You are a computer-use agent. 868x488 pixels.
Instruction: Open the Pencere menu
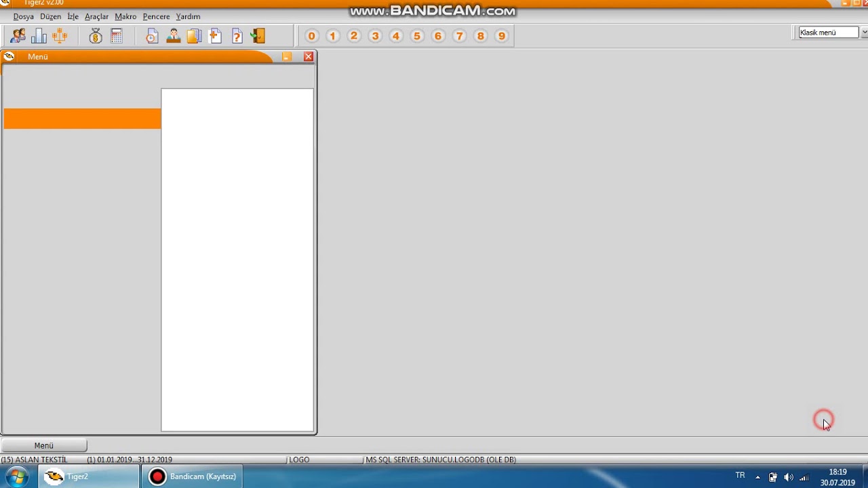tap(157, 16)
